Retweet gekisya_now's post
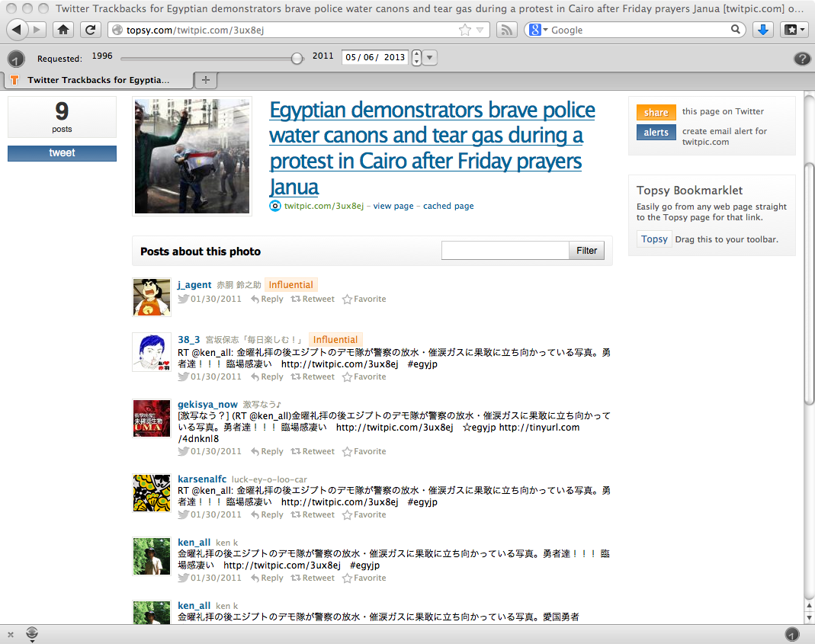The width and height of the screenshot is (815, 644). [313, 451]
